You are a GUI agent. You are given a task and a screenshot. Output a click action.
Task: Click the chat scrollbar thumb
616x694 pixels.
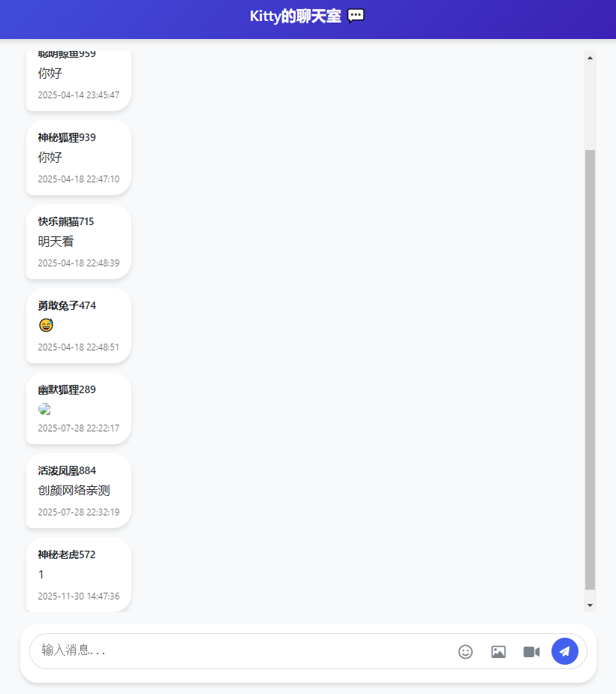[590, 370]
